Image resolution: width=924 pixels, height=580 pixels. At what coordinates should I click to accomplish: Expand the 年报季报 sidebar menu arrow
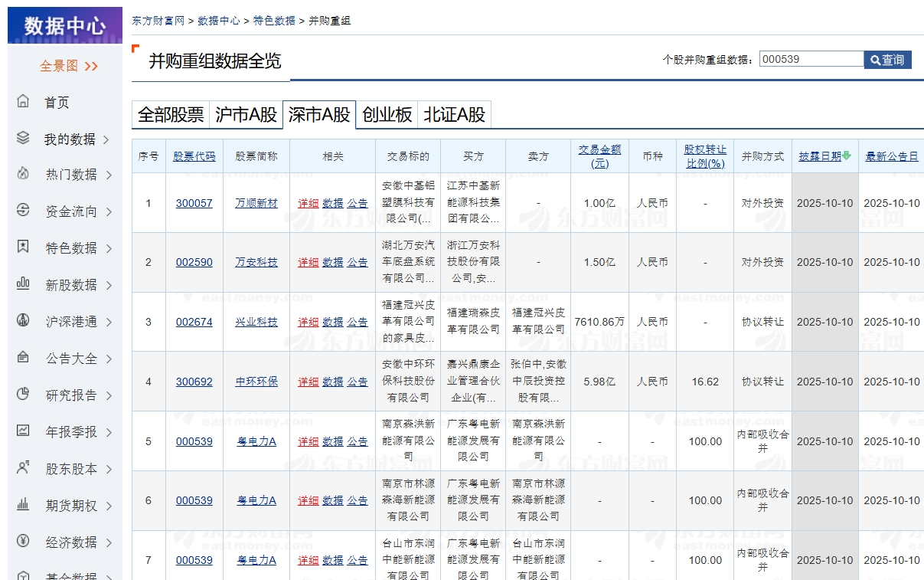109,432
